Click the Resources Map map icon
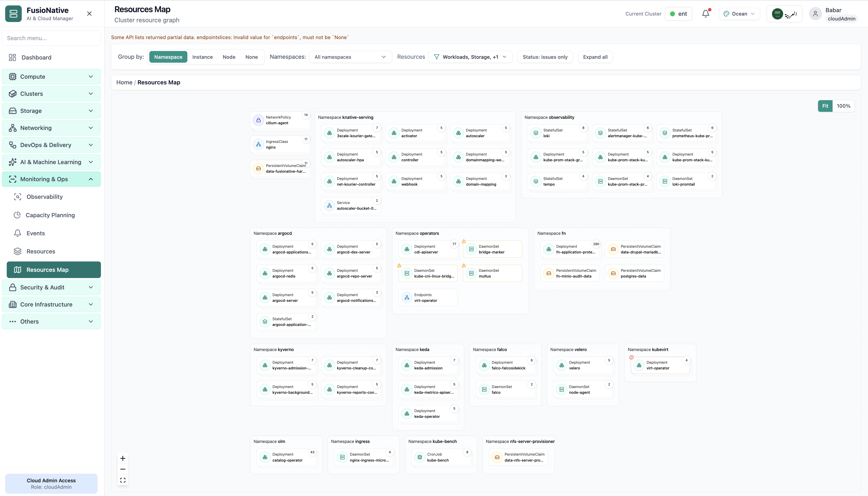The height and width of the screenshot is (496, 868). point(18,269)
